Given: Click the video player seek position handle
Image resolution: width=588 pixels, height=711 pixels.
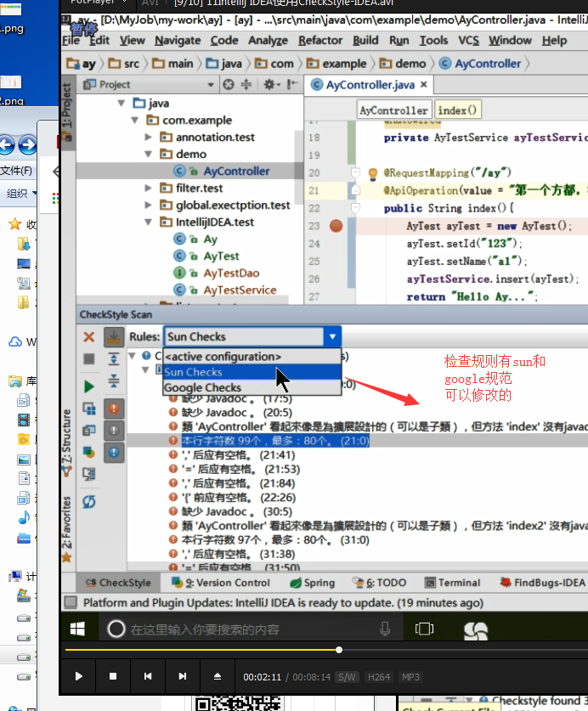Looking at the screenshot, I should [339, 650].
